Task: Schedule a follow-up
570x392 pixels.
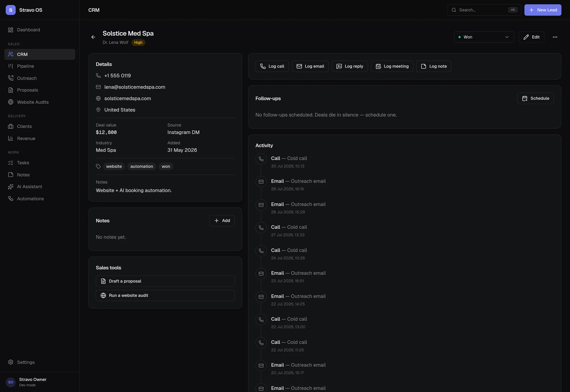Action: click(535, 98)
